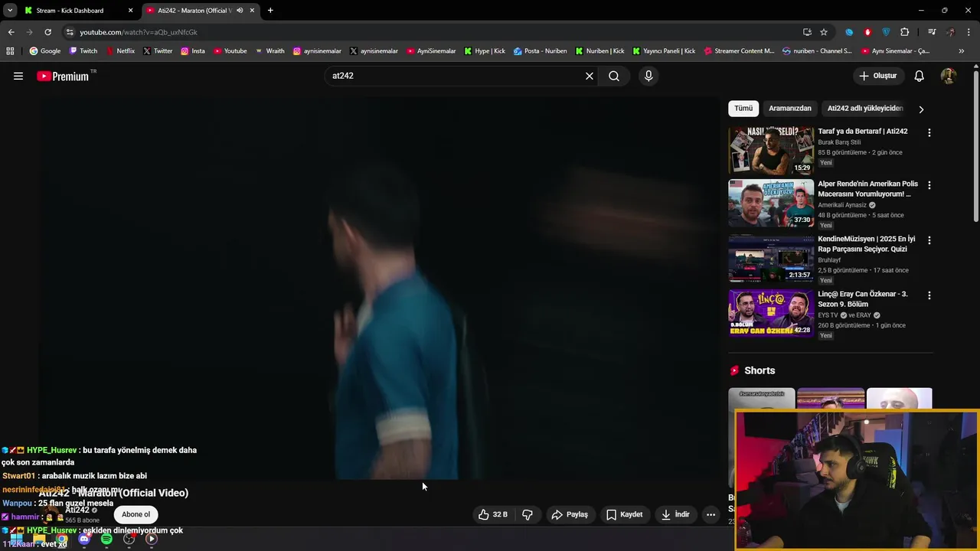Open the Twitch bookmark
980x551 pixels.
coord(83,51)
